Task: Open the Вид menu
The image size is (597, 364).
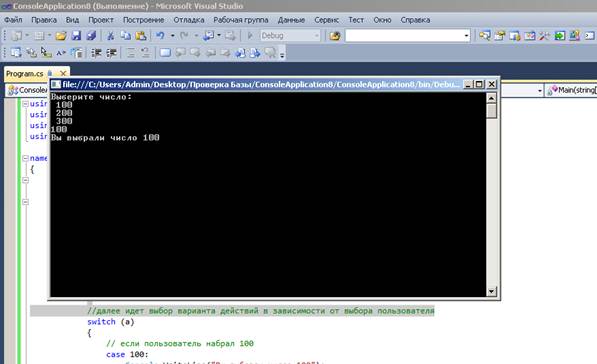Action: point(72,20)
